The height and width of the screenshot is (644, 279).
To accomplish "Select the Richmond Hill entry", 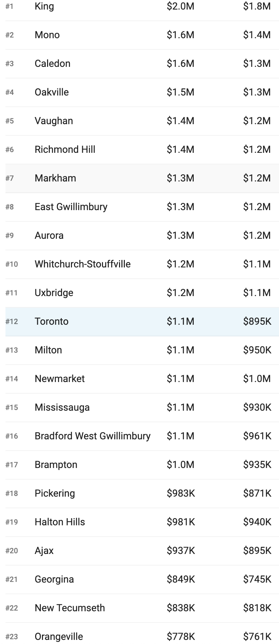I will 65,149.
